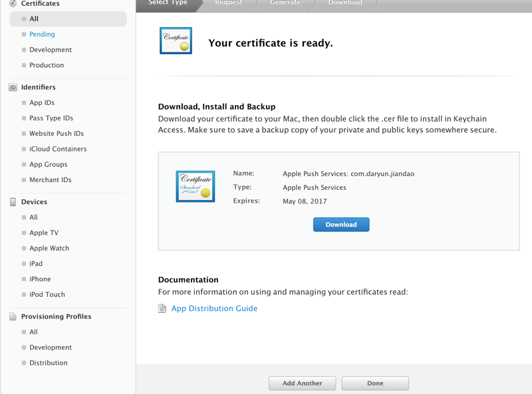This screenshot has width=532, height=394.
Task: Open Distribution provisioning profiles
Action: tap(49, 363)
